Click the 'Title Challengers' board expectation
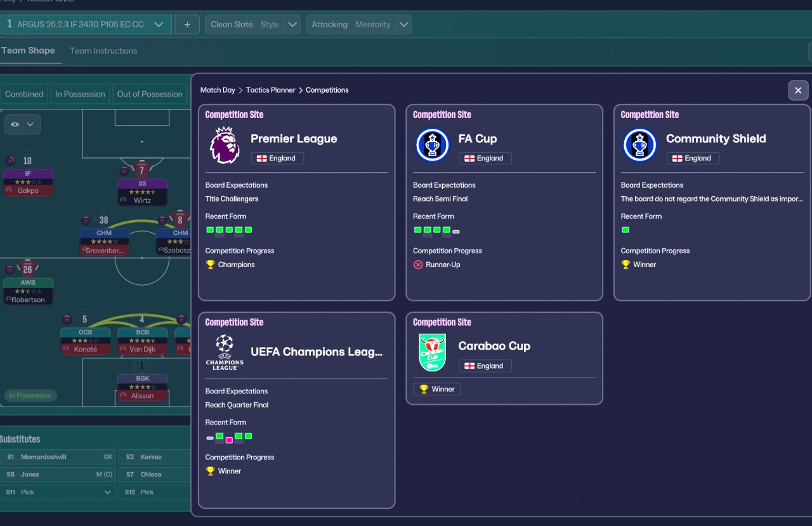812x526 pixels. pyautogui.click(x=232, y=199)
